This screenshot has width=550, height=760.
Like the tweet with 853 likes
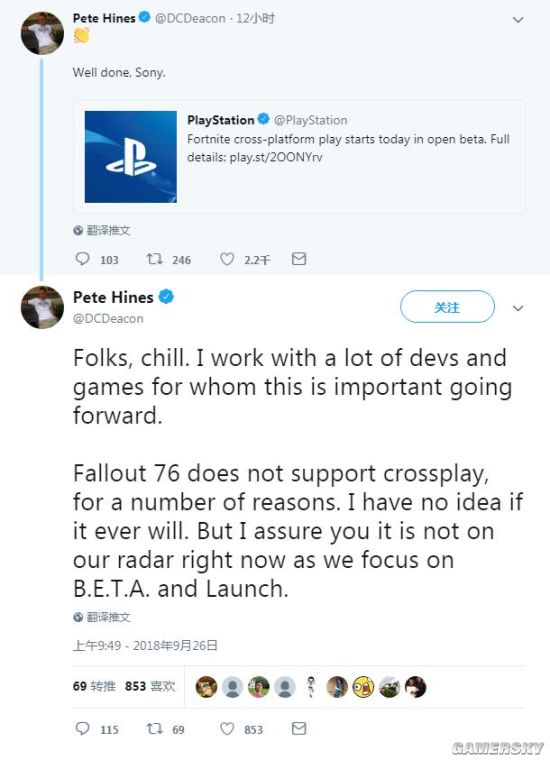pos(227,728)
